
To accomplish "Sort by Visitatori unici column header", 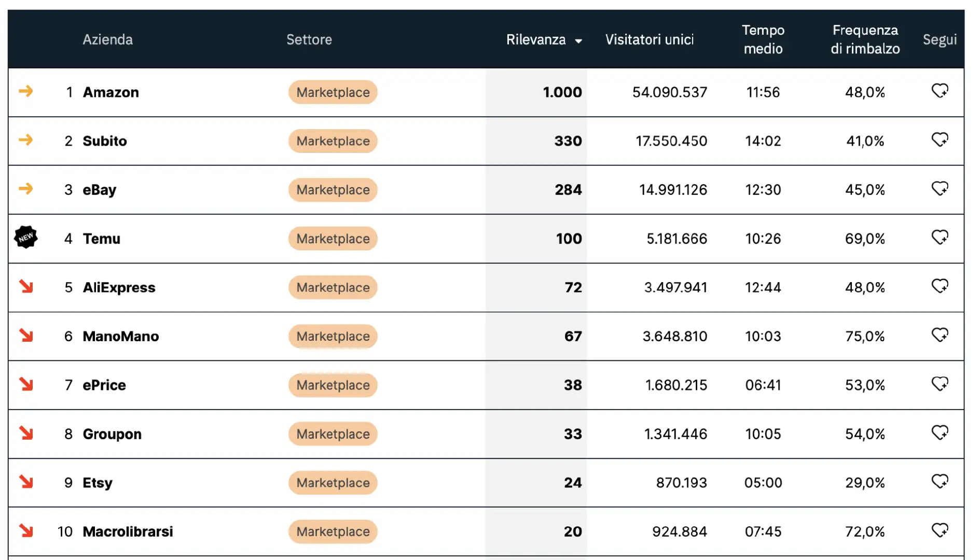I will 650,39.
